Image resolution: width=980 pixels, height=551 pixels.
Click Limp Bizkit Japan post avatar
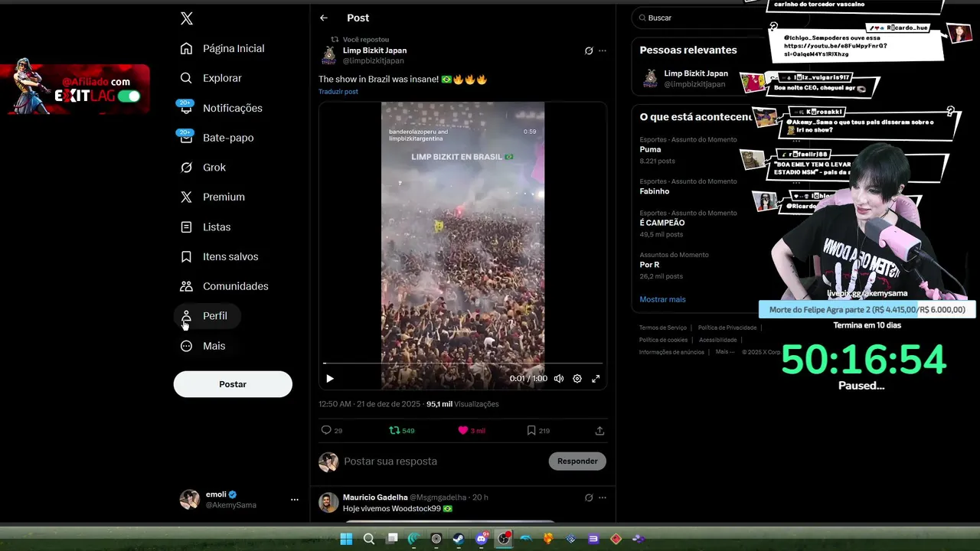tap(329, 55)
